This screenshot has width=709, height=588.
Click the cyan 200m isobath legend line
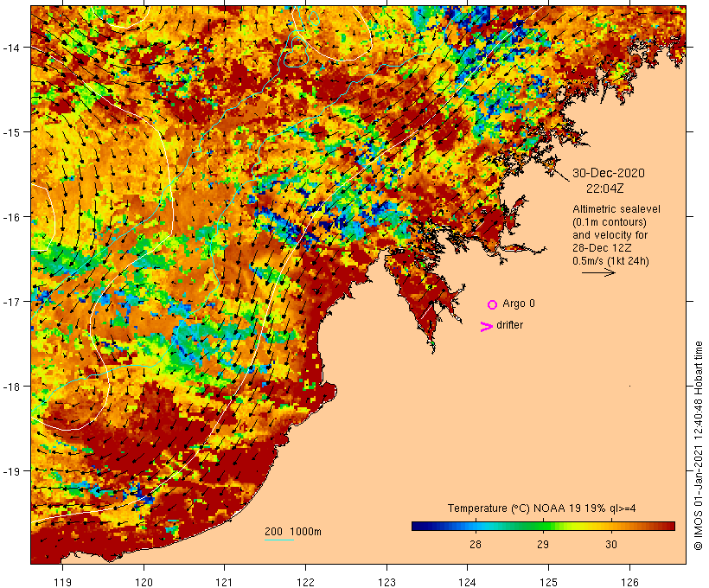(279, 540)
